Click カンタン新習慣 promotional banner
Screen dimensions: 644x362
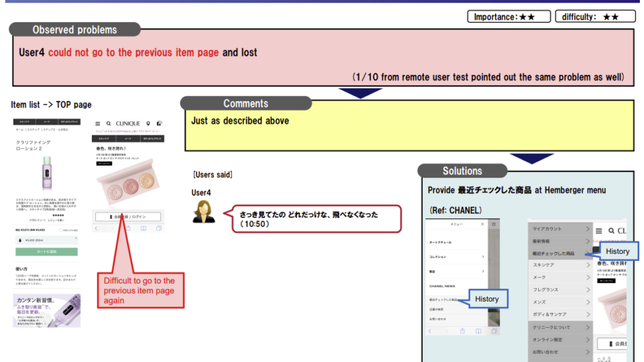[x=47, y=310]
